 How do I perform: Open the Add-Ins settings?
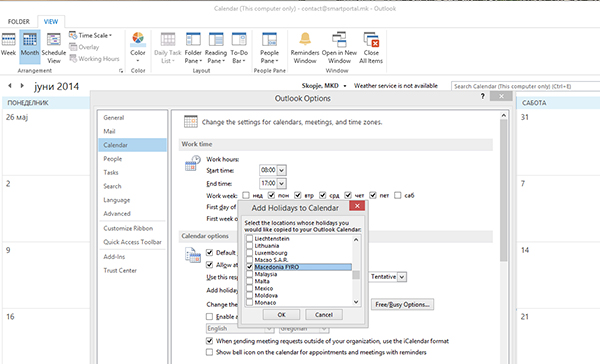click(132, 256)
